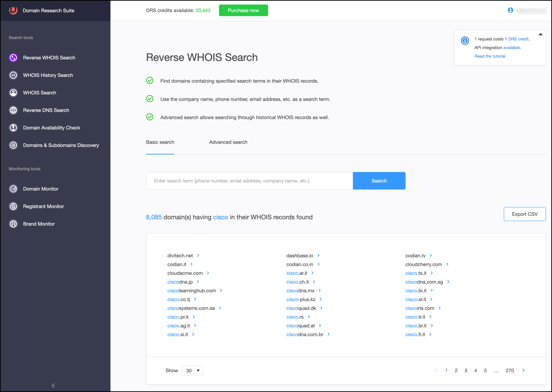The image size is (552, 392).
Task: Open the Reverse DNS Search tool
Action: [46, 110]
